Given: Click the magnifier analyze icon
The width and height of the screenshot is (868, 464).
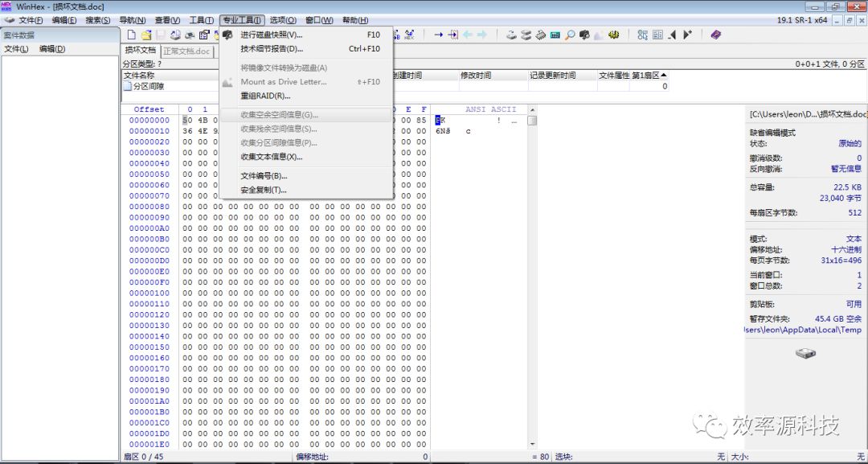Looking at the screenshot, I should tap(569, 35).
